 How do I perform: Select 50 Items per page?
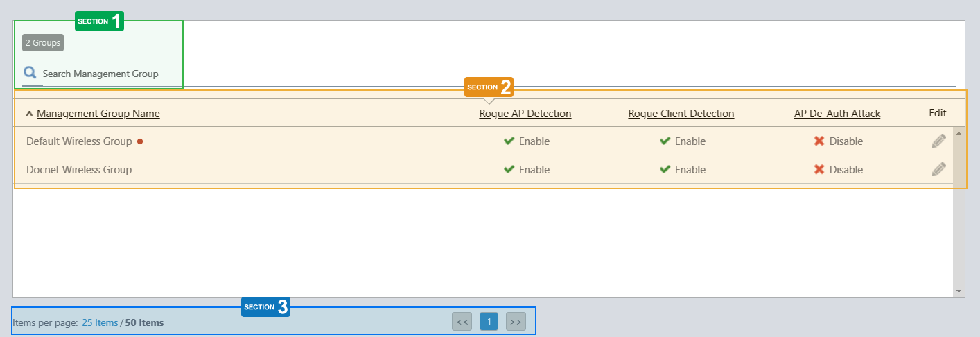click(x=145, y=322)
